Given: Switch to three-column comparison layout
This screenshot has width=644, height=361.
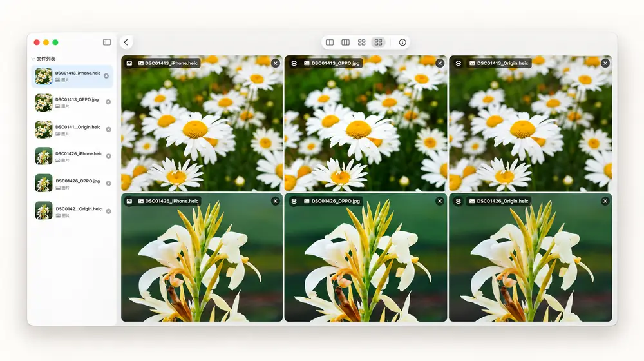Looking at the screenshot, I should tap(345, 43).
